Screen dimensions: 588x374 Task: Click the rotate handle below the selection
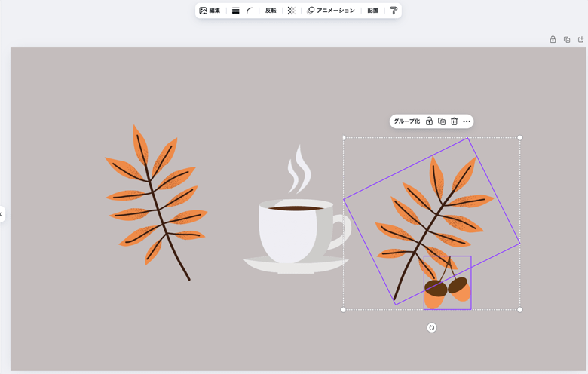click(432, 327)
